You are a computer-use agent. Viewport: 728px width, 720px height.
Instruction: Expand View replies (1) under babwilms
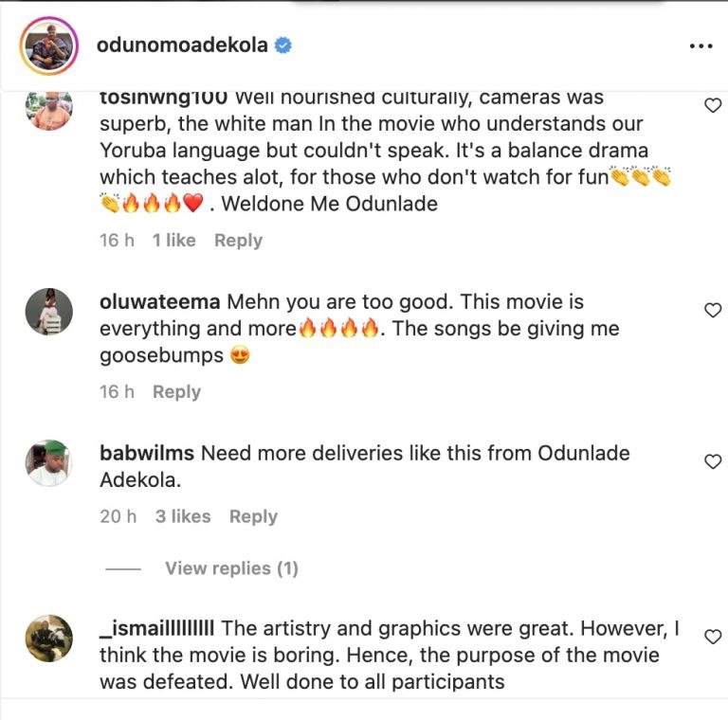click(231, 568)
